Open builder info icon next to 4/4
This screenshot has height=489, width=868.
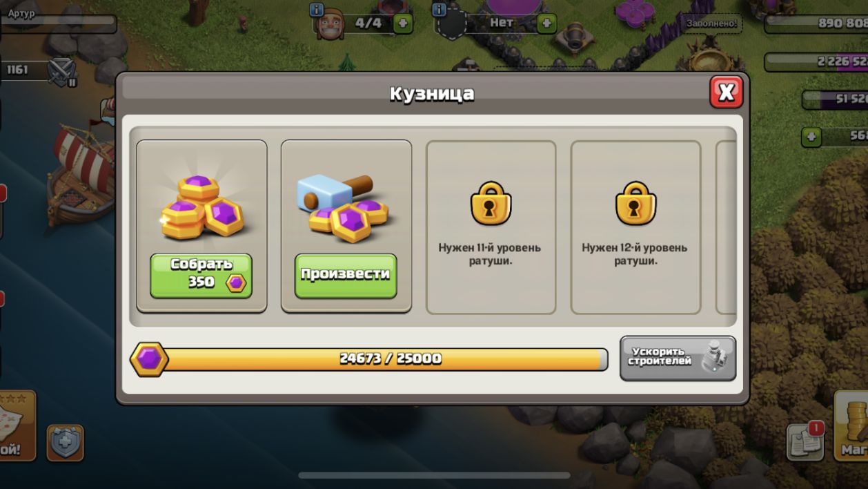317,10
